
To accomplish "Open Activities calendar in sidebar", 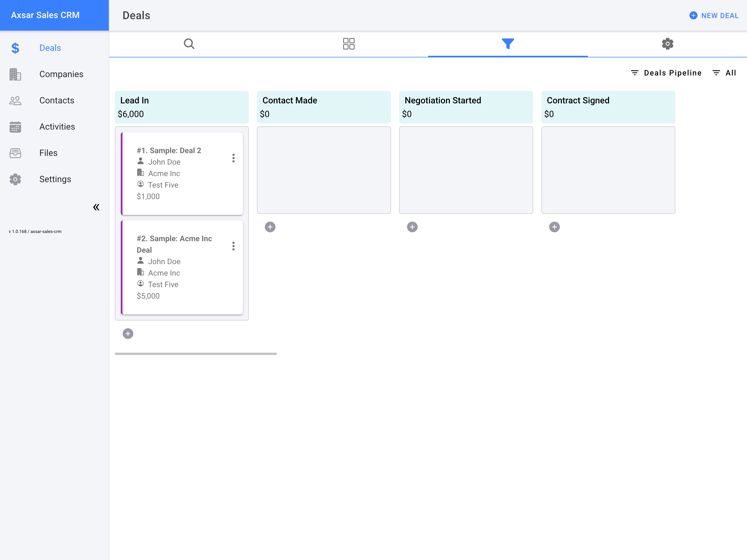I will tap(57, 127).
